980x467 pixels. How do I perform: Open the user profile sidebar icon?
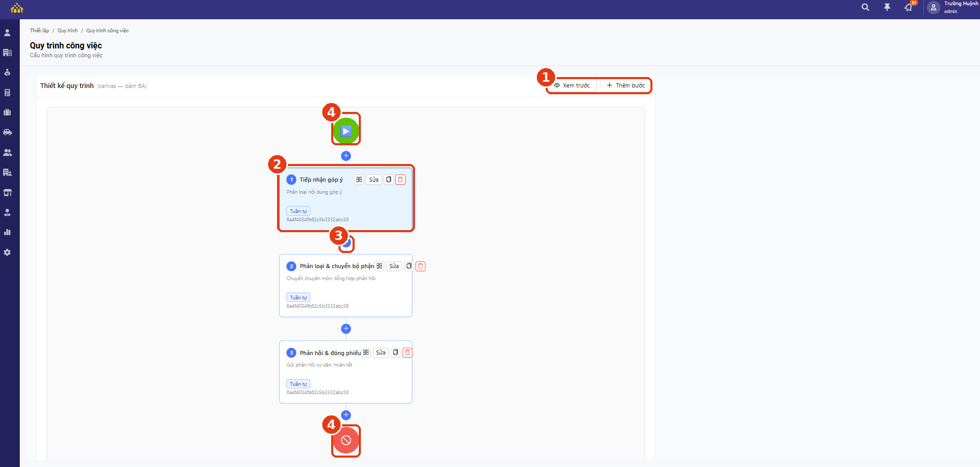point(7,33)
